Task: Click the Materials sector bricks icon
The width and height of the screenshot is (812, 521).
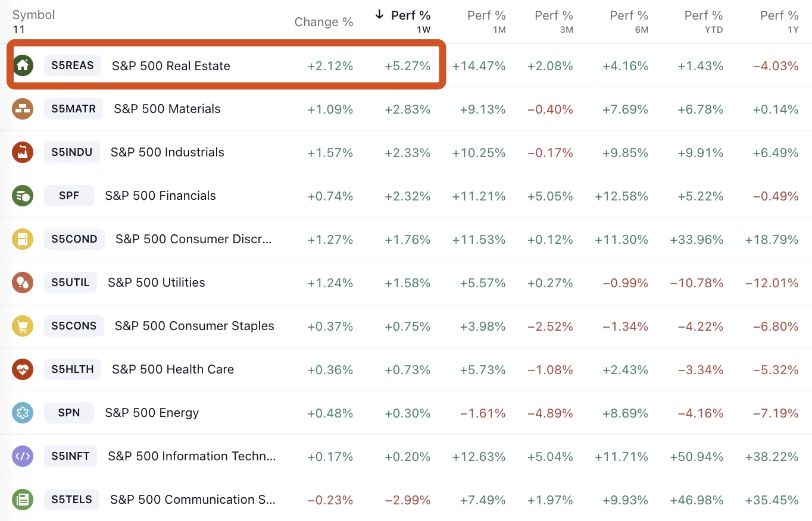Action: [23, 109]
